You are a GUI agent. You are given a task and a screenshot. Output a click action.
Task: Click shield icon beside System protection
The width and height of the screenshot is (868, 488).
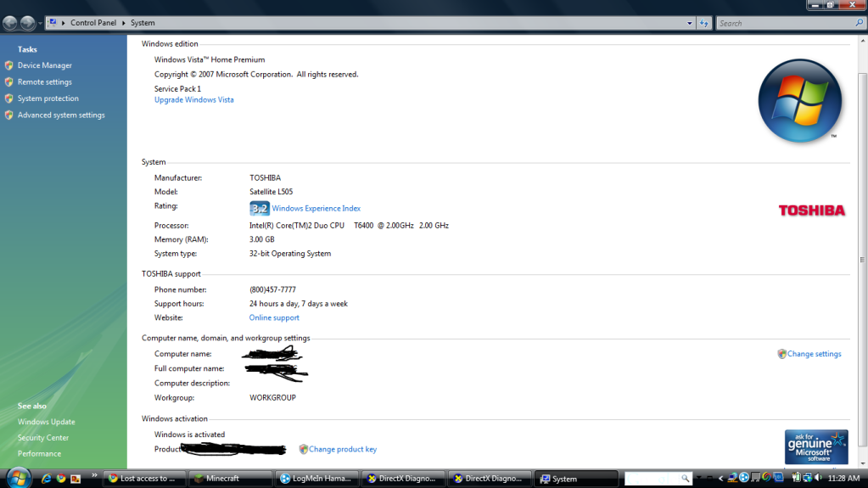pyautogui.click(x=8, y=98)
